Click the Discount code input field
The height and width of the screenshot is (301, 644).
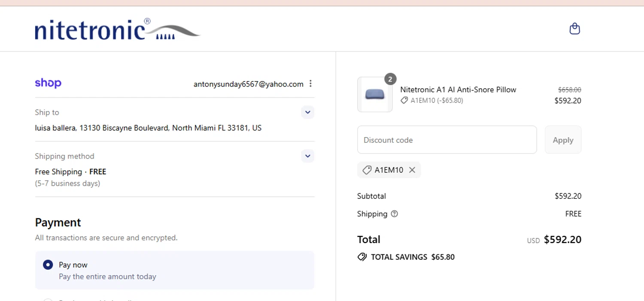click(x=447, y=140)
